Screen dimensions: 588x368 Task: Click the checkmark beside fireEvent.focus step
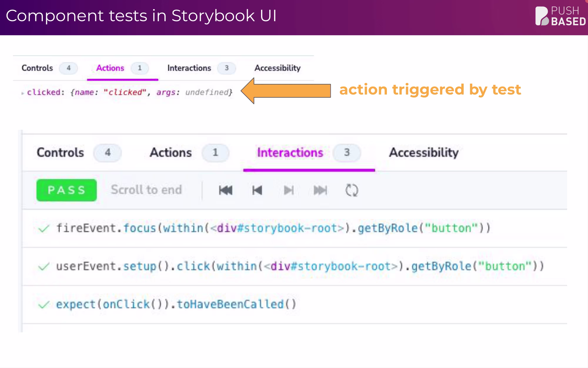coord(44,228)
